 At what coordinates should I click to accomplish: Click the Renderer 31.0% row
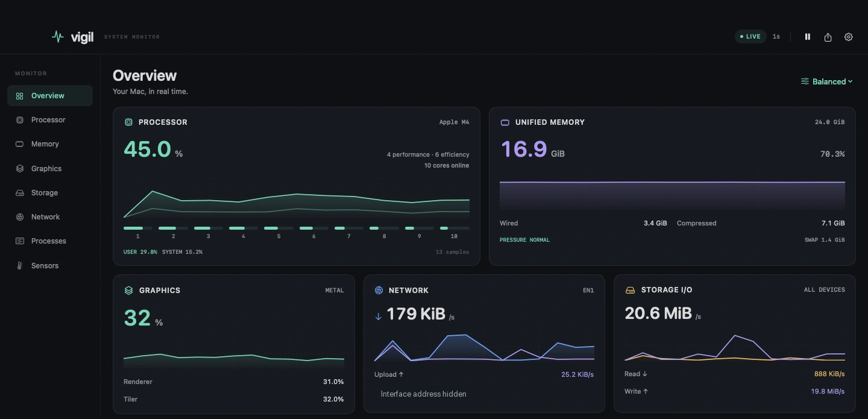coord(234,382)
